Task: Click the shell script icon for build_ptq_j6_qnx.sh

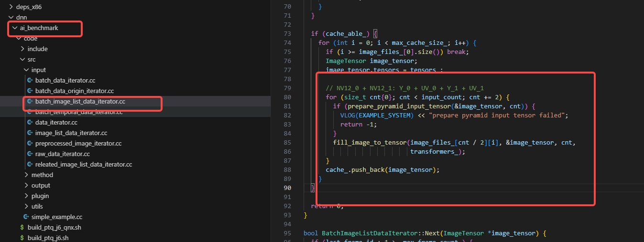Action: (x=22, y=228)
